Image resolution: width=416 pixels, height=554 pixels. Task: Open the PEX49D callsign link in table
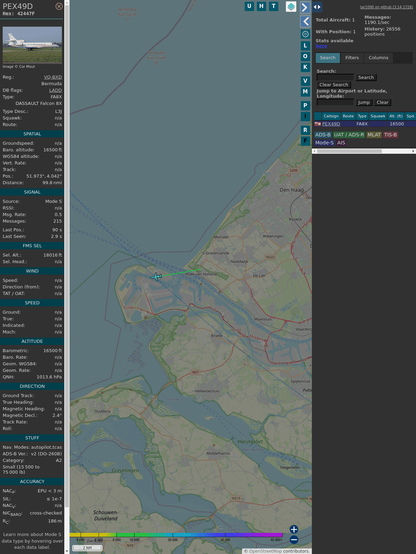[331, 124]
